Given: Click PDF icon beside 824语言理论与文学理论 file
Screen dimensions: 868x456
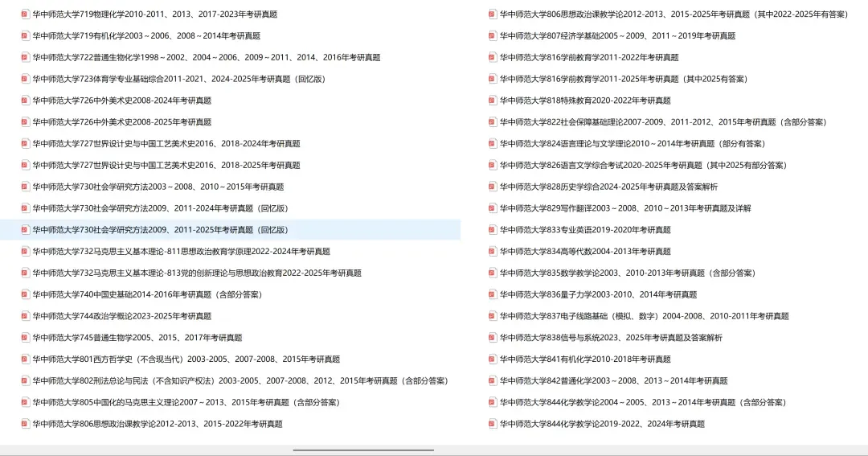Looking at the screenshot, I should point(492,144).
